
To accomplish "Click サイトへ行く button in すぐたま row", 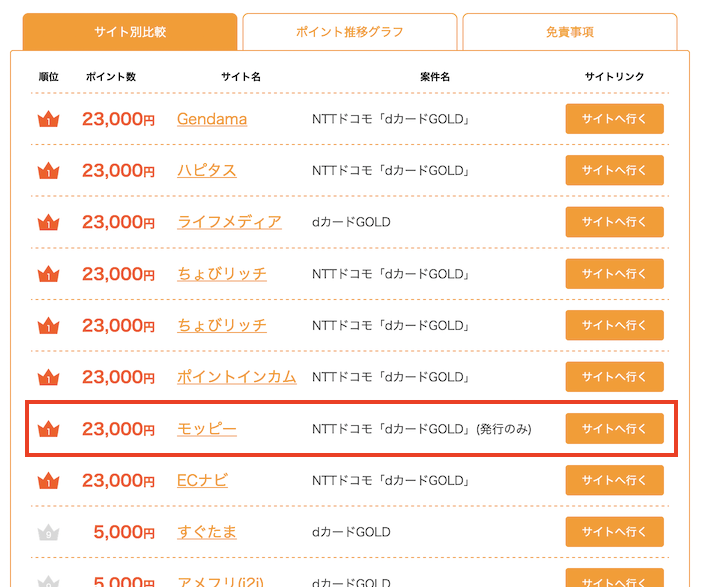I will point(614,533).
